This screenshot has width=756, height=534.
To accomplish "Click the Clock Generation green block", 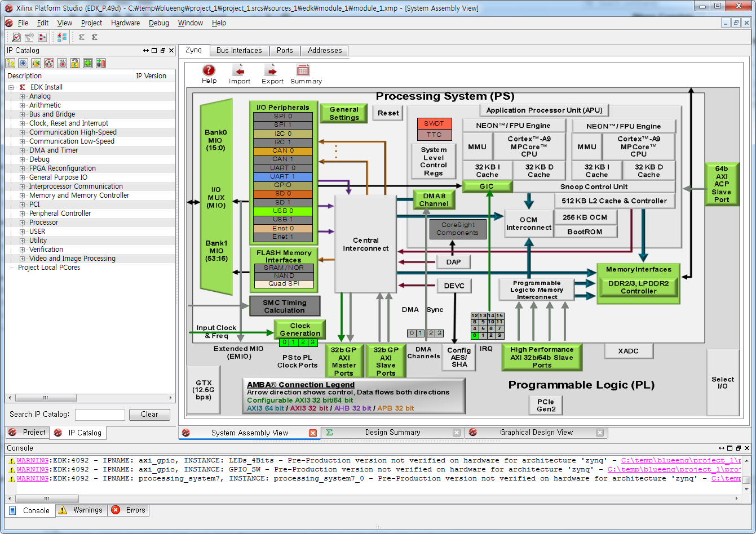I will point(300,330).
